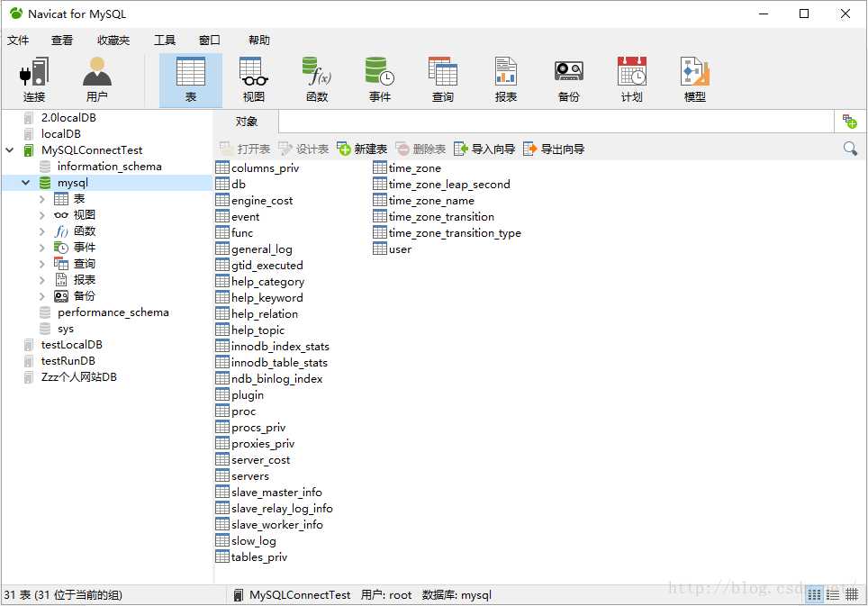Expand the 函数 node under mysql
Image resolution: width=868 pixels, height=606 pixels.
42,231
